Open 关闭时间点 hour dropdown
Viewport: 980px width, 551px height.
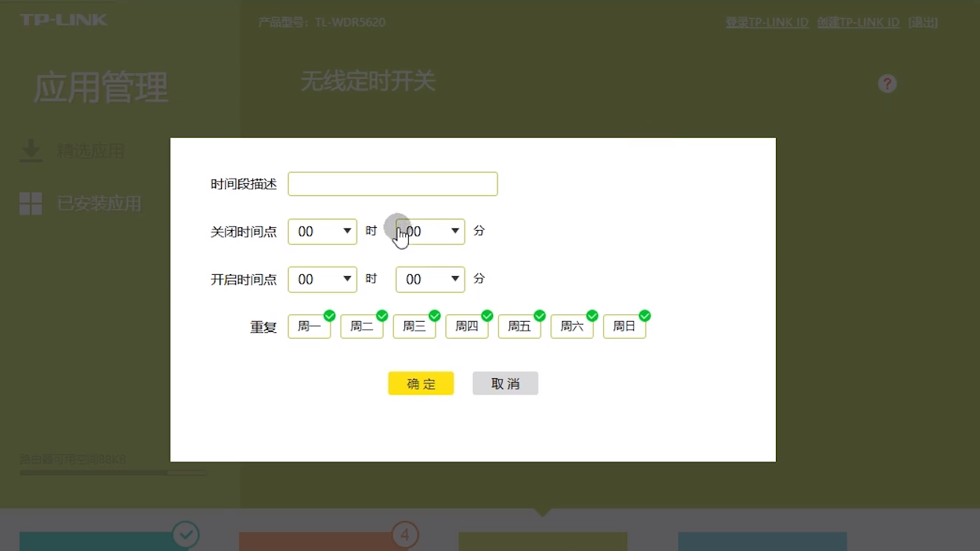(x=322, y=232)
